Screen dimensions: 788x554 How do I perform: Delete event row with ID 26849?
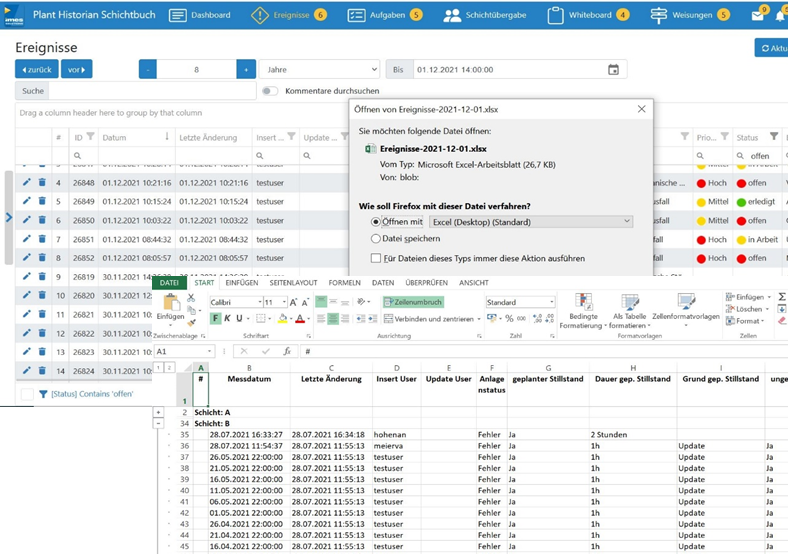point(42,201)
